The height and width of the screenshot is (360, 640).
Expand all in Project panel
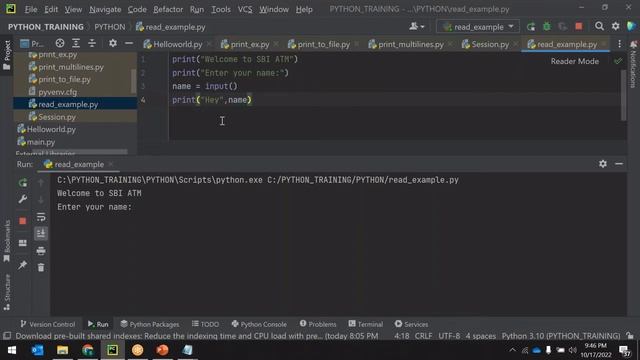pos(76,43)
